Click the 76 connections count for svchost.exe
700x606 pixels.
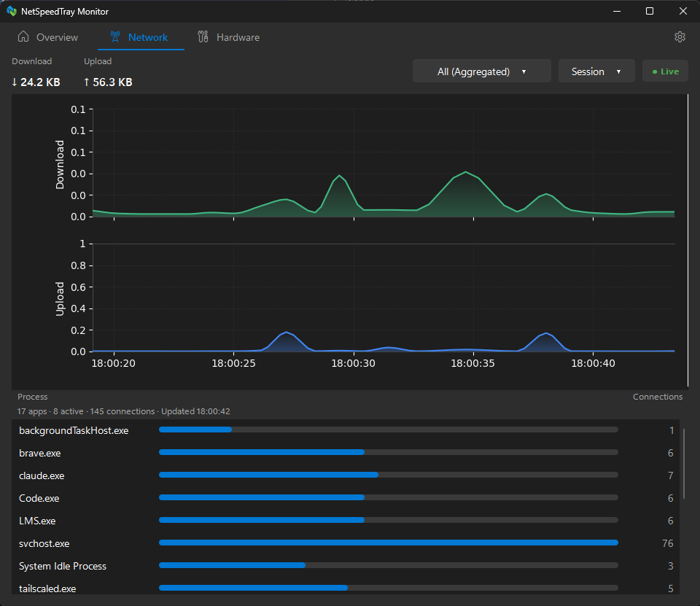(x=667, y=543)
